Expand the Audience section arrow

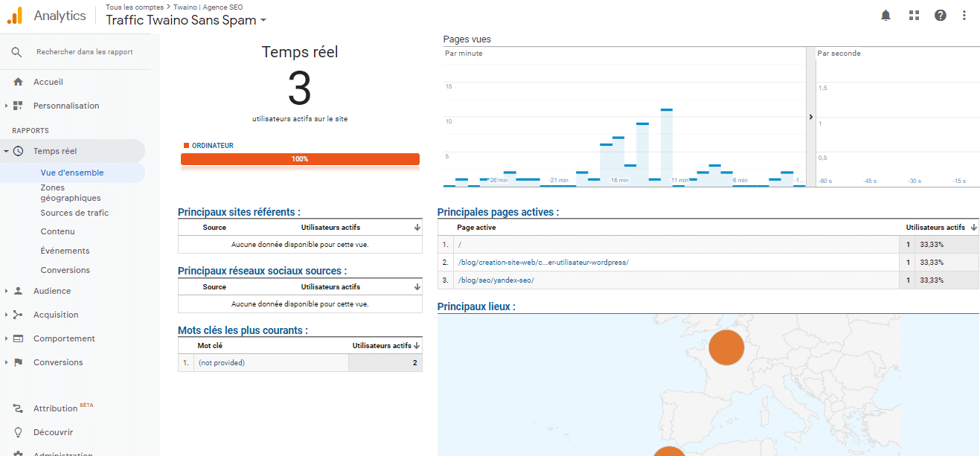[x=6, y=291]
